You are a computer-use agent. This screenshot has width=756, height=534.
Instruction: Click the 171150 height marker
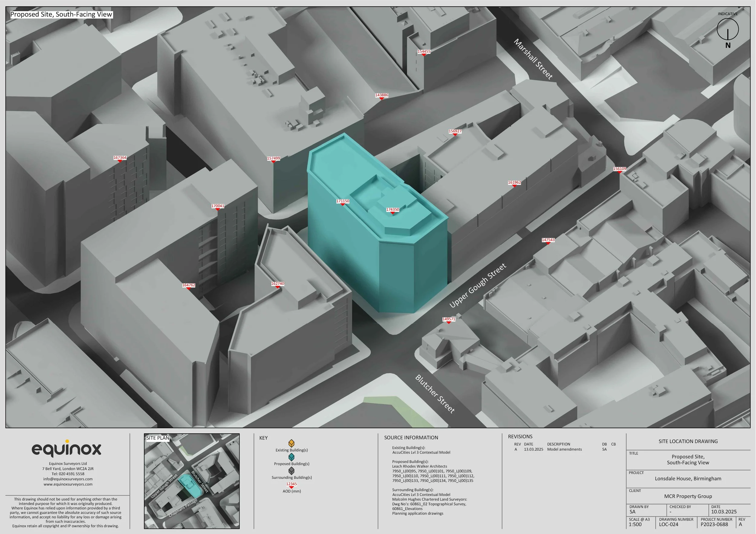click(342, 201)
